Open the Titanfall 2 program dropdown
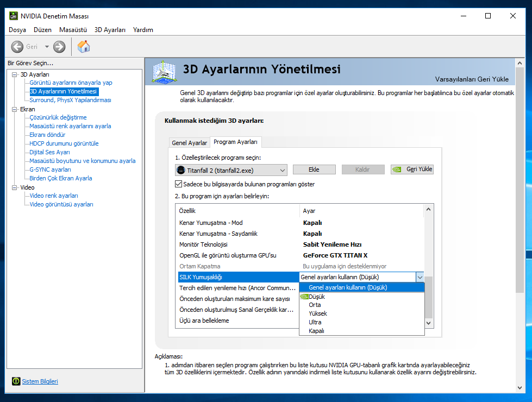 click(x=231, y=170)
